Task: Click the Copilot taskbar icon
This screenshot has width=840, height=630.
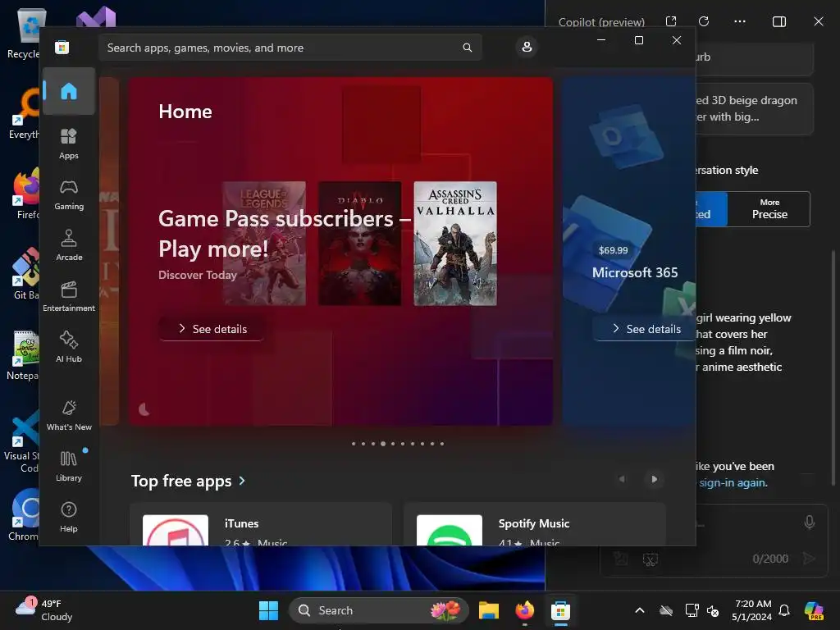Action: (814, 610)
